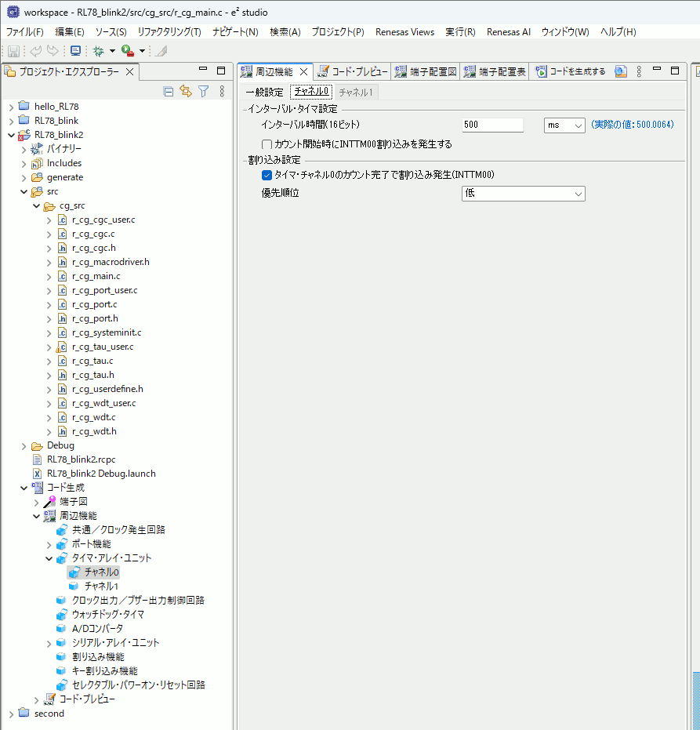Switch to 端子配置図 tab
700x730 pixels.
[426, 71]
